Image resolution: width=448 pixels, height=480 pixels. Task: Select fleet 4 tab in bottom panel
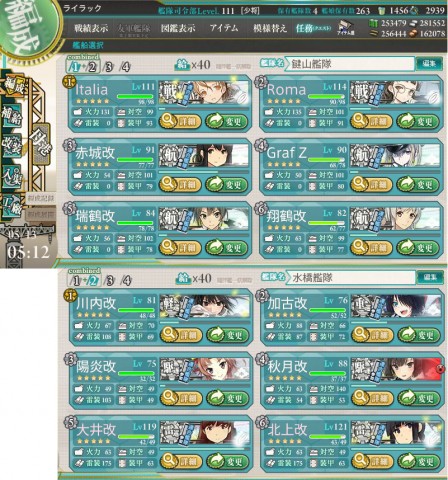tap(126, 280)
